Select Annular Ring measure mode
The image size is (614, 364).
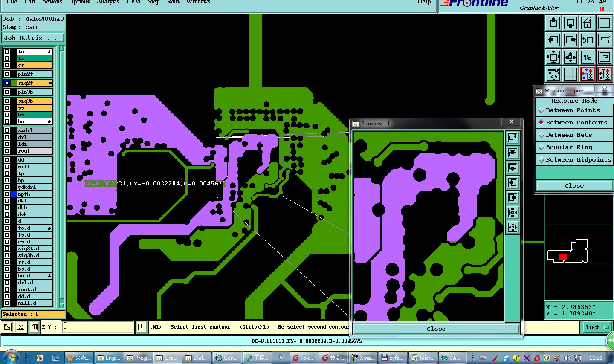click(574, 147)
